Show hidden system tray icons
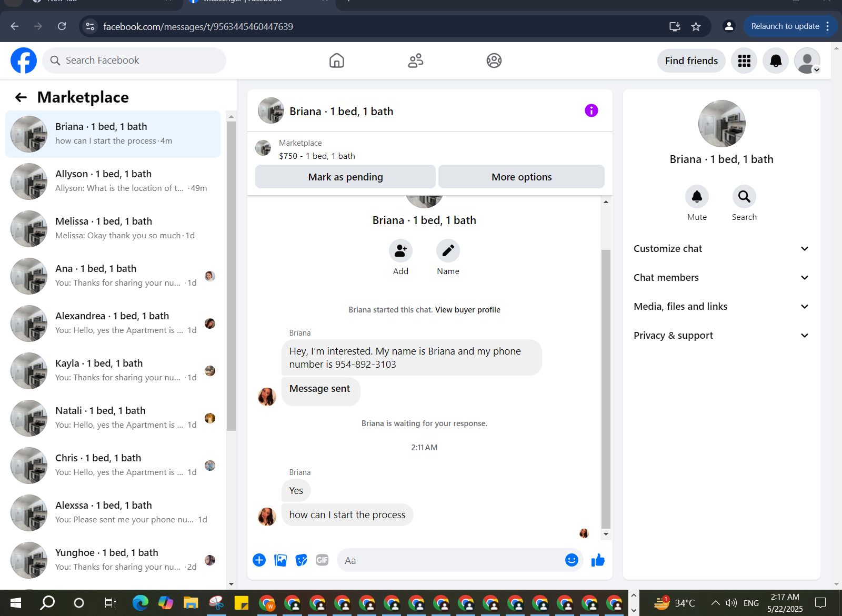 [715, 603]
